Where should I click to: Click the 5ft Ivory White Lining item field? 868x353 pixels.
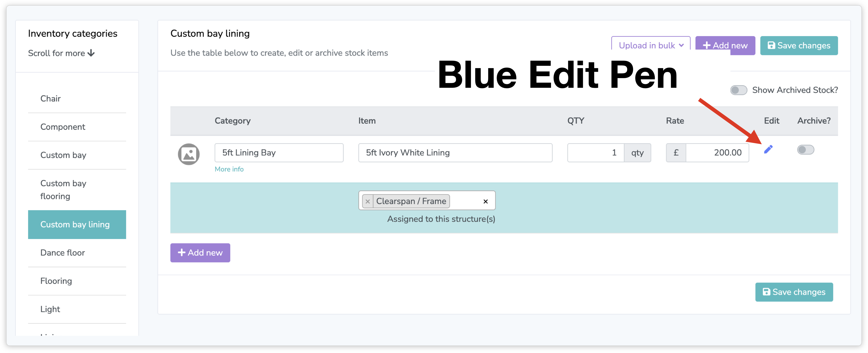(455, 153)
